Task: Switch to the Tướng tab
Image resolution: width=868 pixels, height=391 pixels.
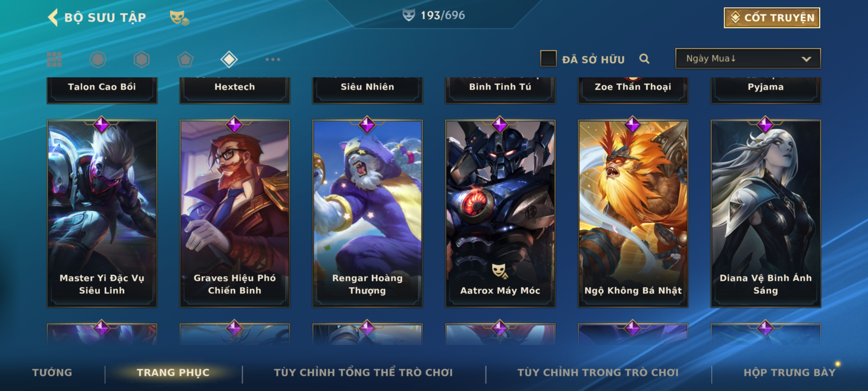Action: tap(52, 373)
